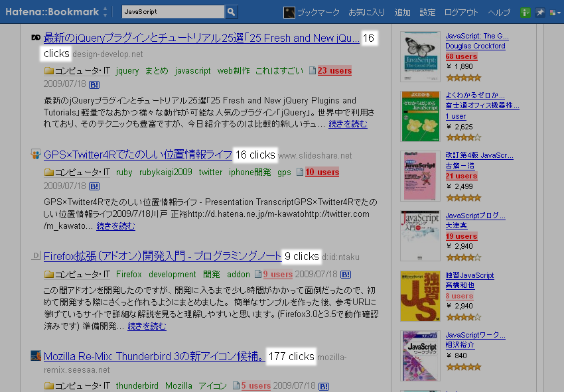564x392 pixels.
Task: Click the Hatena::Bookmark logo
Action: tap(52, 12)
